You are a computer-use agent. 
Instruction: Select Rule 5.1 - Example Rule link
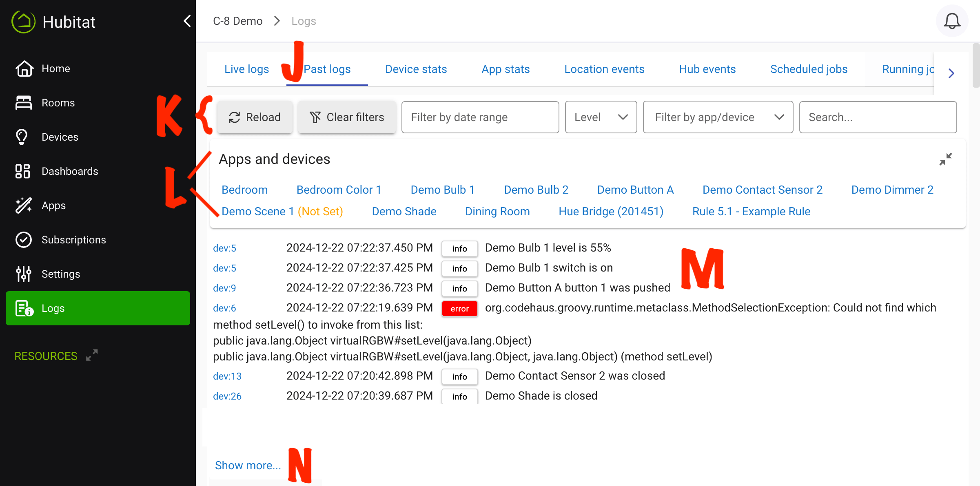751,212
